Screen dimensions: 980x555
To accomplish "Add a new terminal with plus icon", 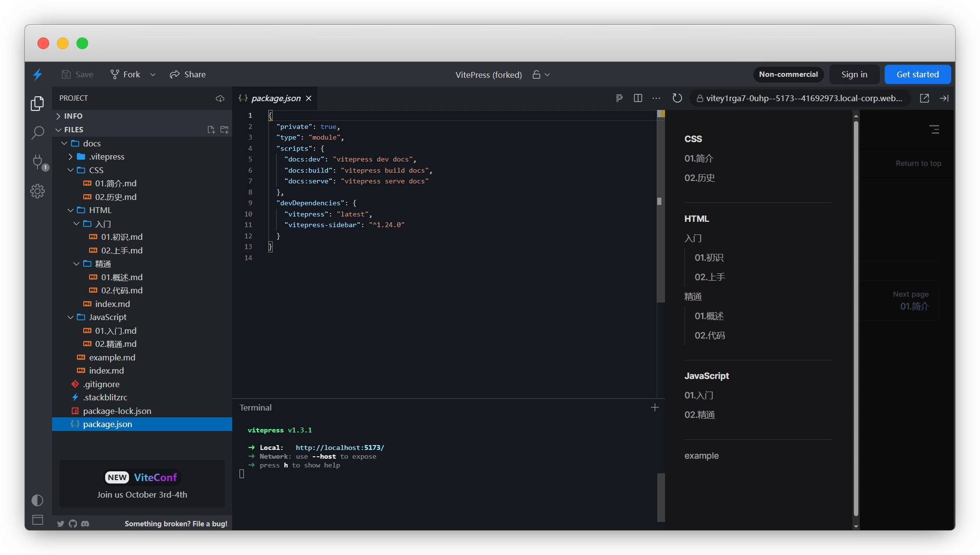I will pos(655,408).
